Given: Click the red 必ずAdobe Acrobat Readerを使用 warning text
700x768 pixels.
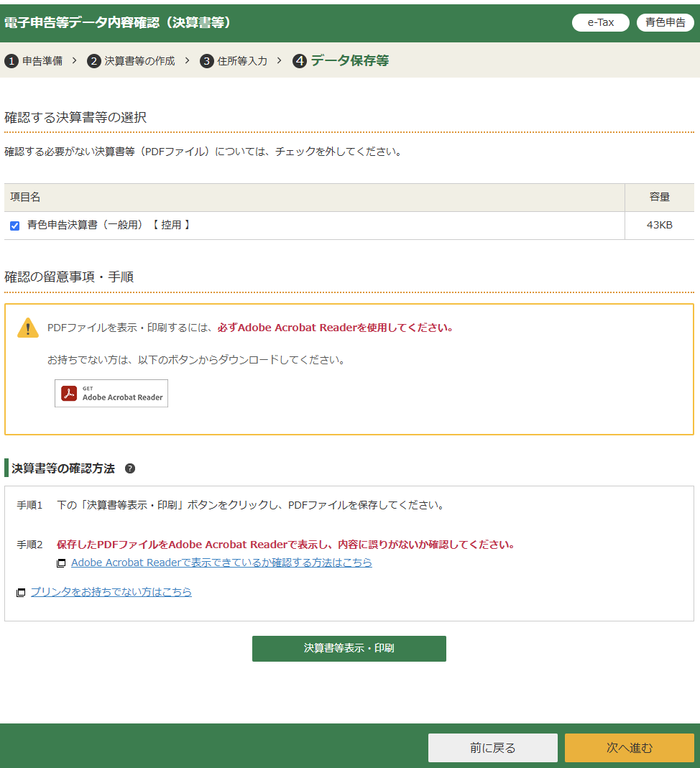Looking at the screenshot, I should coord(336,328).
